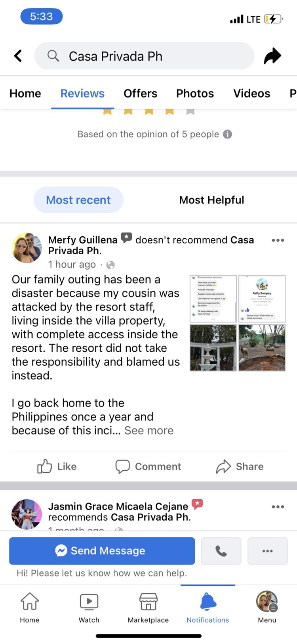This screenshot has width=297, height=644.
Task: Select the Most recent filter
Action: pos(78,200)
